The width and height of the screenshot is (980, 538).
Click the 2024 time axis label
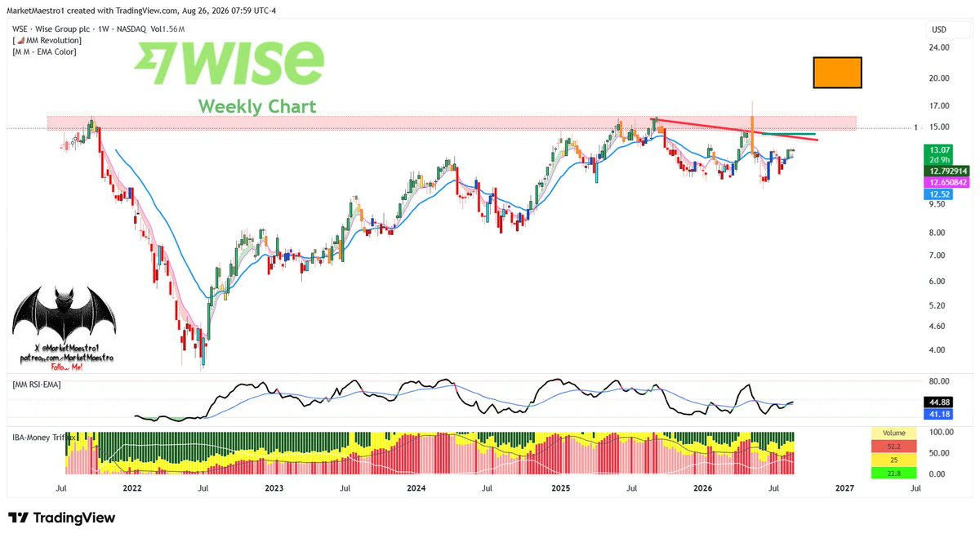coord(416,489)
